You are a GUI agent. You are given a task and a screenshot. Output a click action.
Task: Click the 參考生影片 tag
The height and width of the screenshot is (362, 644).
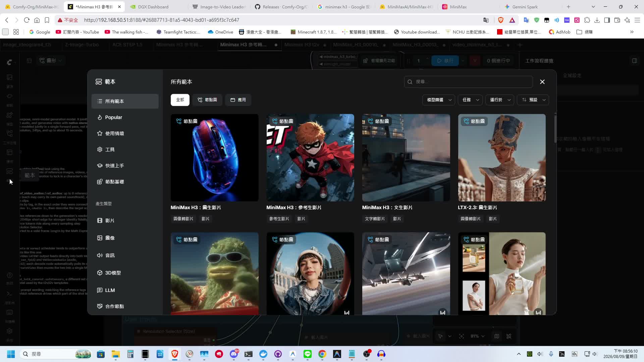pyautogui.click(x=279, y=219)
